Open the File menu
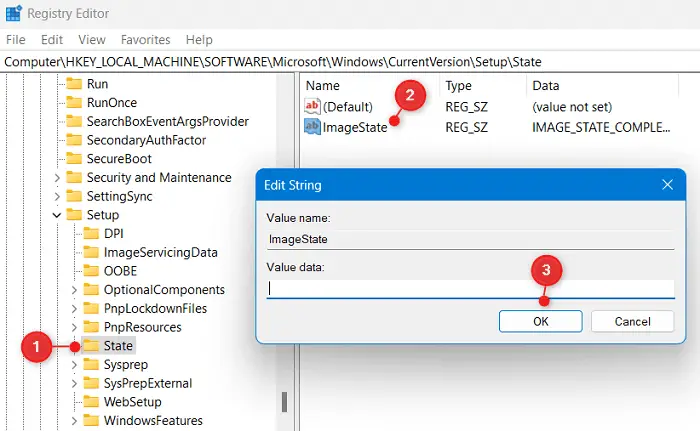 16,40
